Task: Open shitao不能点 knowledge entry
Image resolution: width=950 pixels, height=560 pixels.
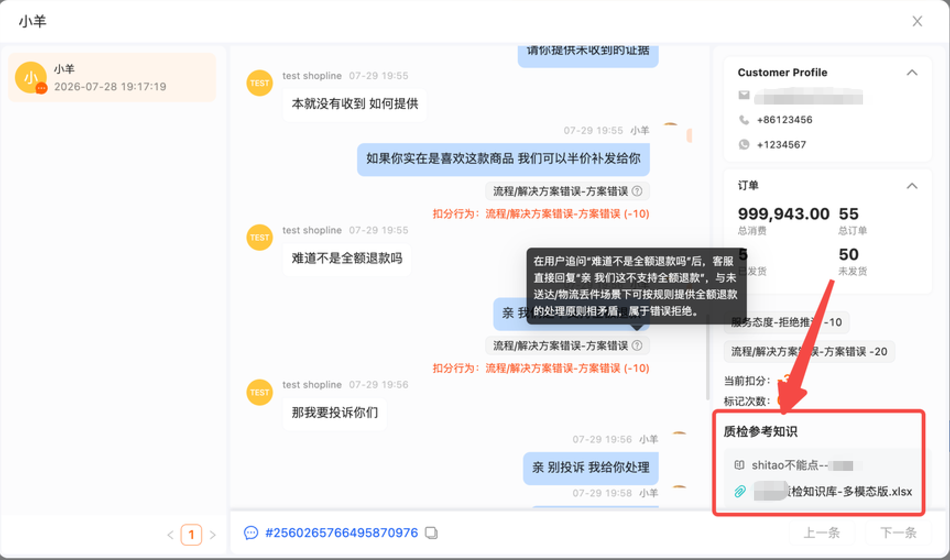Action: (x=802, y=465)
